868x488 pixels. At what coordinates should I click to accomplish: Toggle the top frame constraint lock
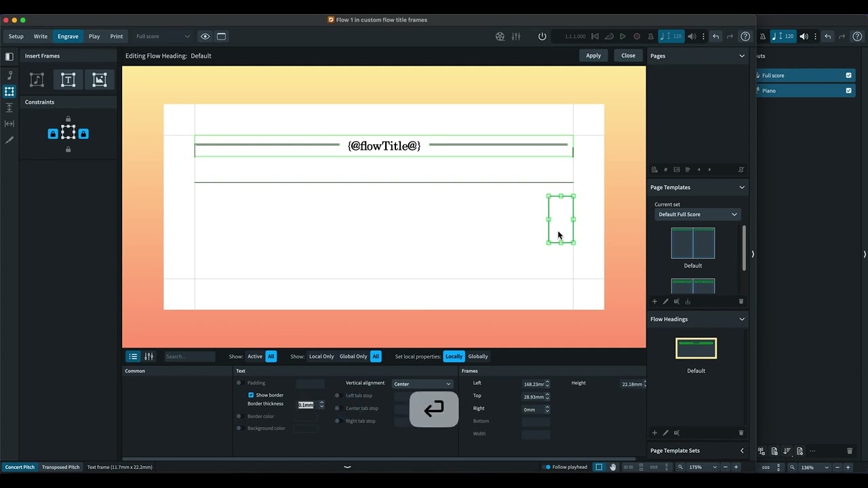68,119
